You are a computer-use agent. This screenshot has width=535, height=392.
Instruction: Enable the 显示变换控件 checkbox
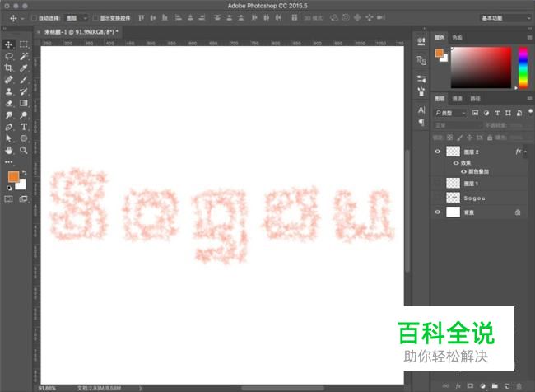coord(95,18)
